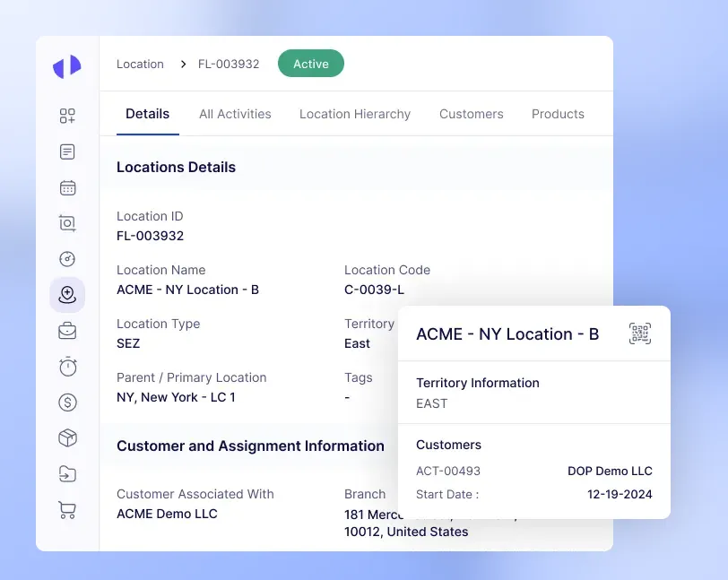
Task: Click EAST under Territory Information in card
Action: [x=432, y=403]
